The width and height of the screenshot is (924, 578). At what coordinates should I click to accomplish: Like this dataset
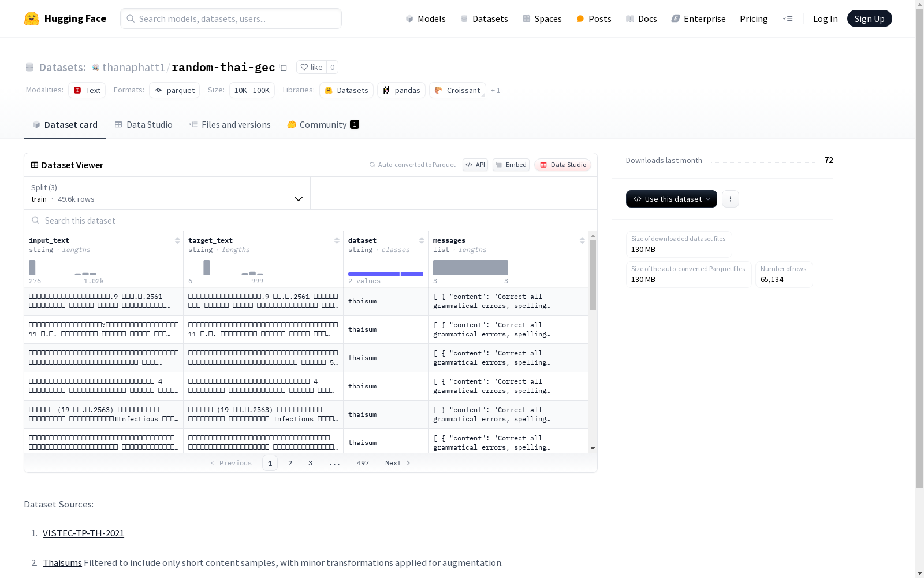coord(312,67)
